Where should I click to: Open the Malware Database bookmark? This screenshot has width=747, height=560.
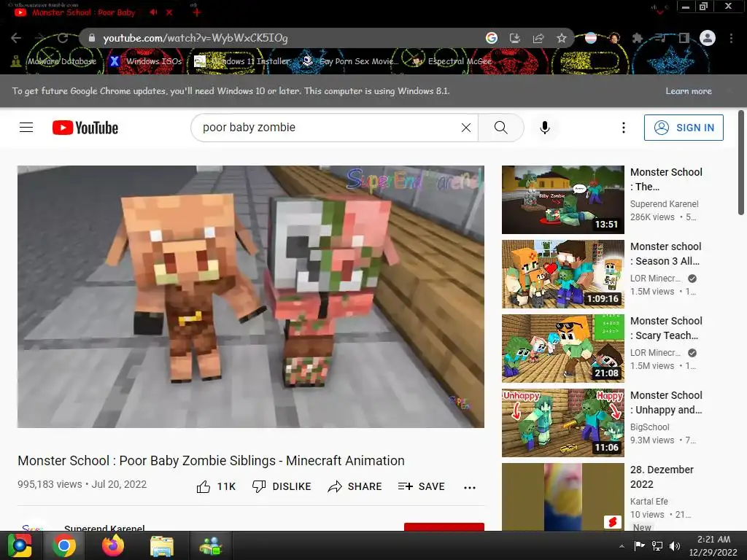[54, 61]
